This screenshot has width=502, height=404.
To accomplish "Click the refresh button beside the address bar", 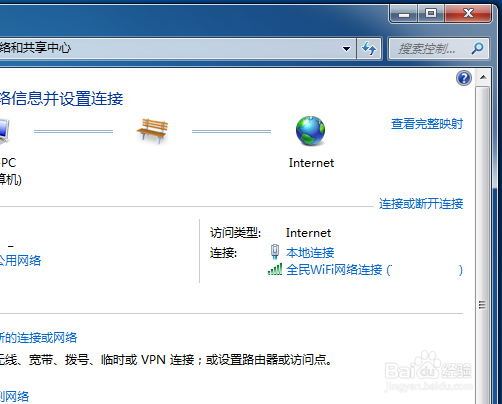I will click(x=369, y=49).
